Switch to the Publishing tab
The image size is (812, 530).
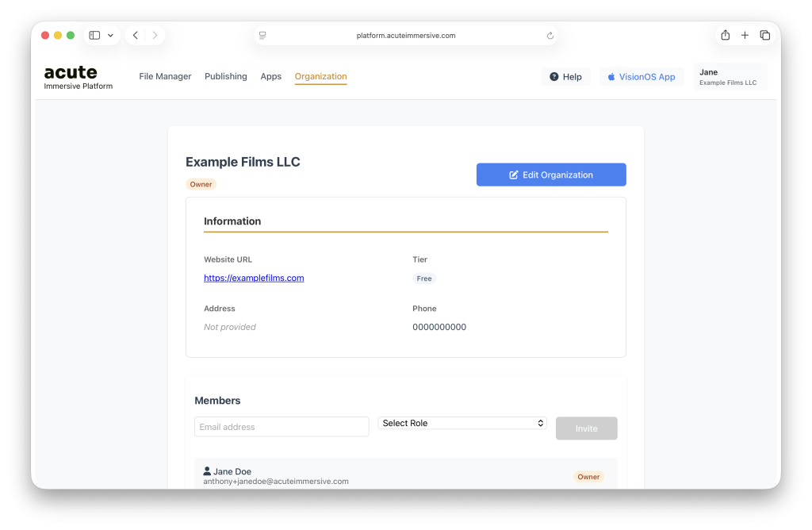tap(226, 77)
